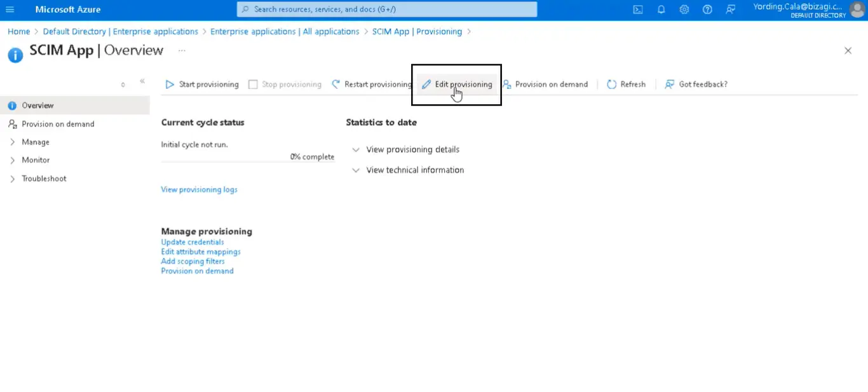The width and height of the screenshot is (868, 392).
Task: Click Edit provisioning
Action: (457, 84)
